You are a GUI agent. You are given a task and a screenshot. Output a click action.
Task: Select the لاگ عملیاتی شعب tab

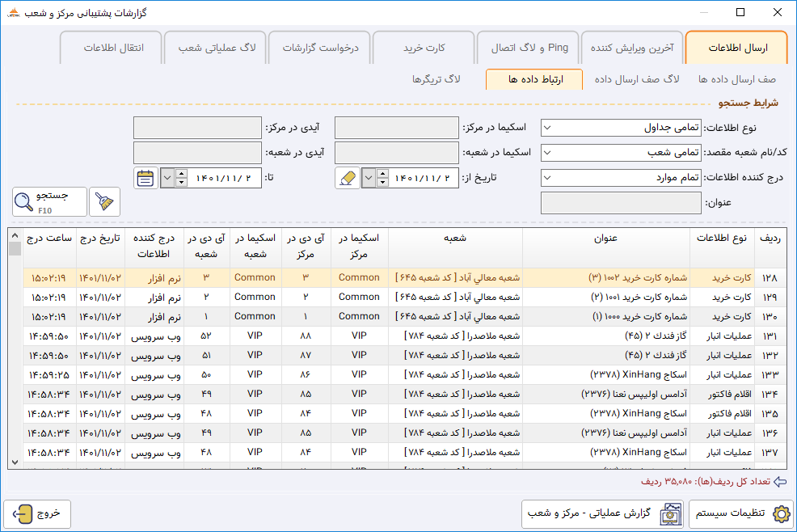[216, 48]
